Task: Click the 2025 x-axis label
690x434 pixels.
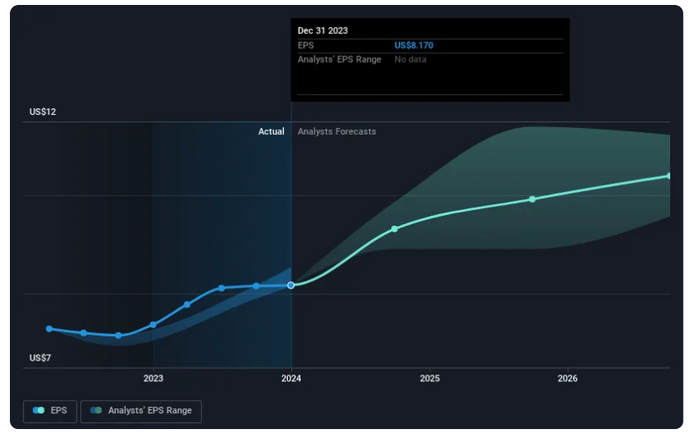Action: point(429,378)
